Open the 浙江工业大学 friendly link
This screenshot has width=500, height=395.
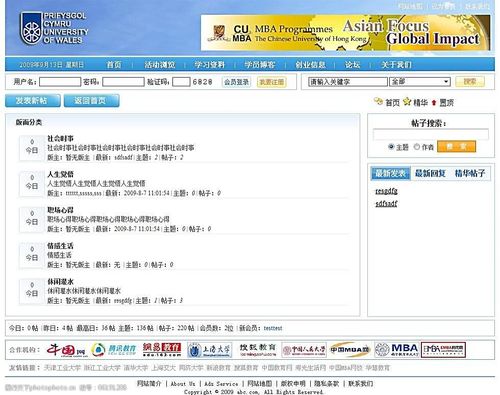click(102, 368)
